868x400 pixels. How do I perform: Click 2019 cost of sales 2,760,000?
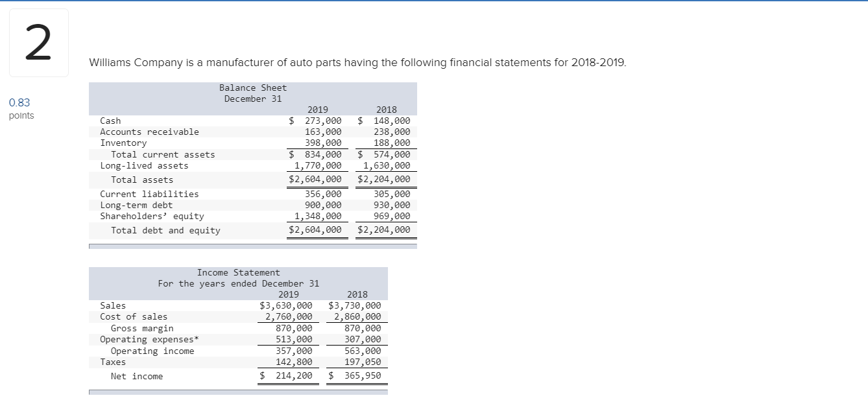tap(289, 316)
